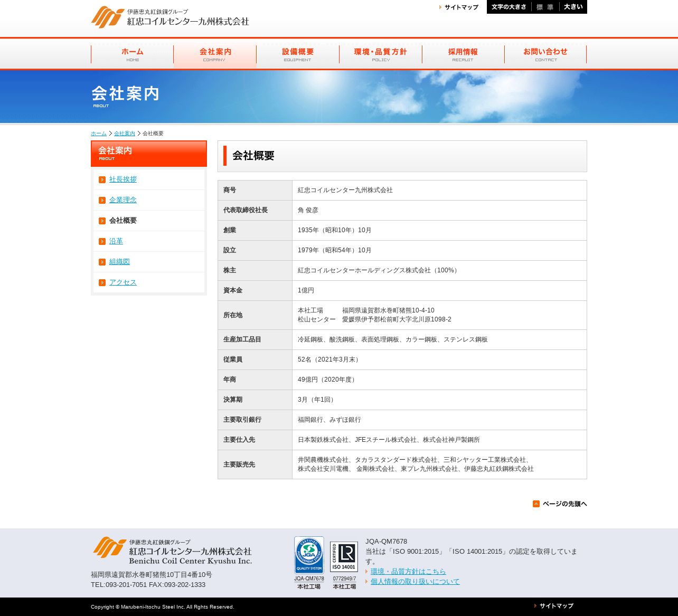Image resolution: width=678 pixels, height=616 pixels.
Task: Click the footer Benichu Coil Center Kyushu logo
Action: click(x=172, y=551)
